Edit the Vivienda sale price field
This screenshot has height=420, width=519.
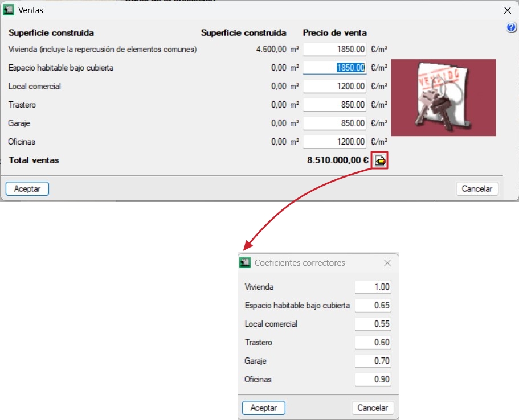click(334, 50)
